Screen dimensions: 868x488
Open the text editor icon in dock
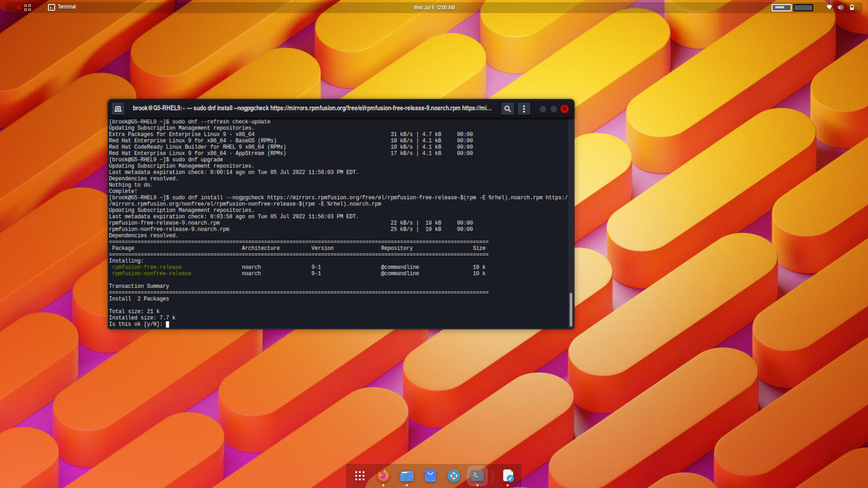click(508, 475)
